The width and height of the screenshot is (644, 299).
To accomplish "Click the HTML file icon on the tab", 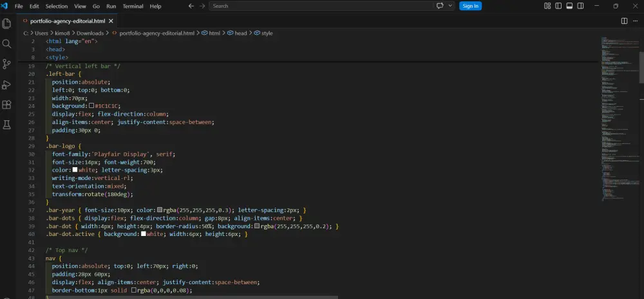I will (x=25, y=21).
